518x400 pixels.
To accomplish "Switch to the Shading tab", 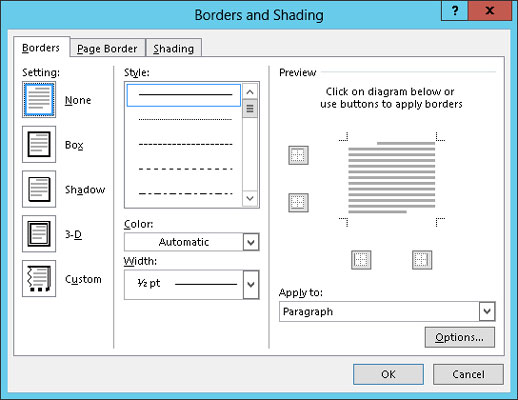I will click(174, 48).
